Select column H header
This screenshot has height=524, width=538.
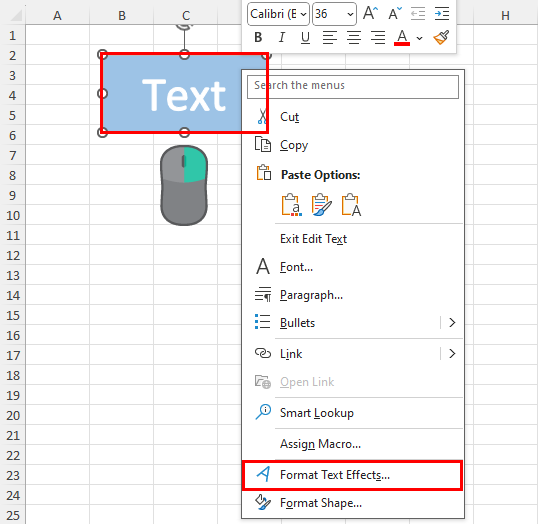505,15
